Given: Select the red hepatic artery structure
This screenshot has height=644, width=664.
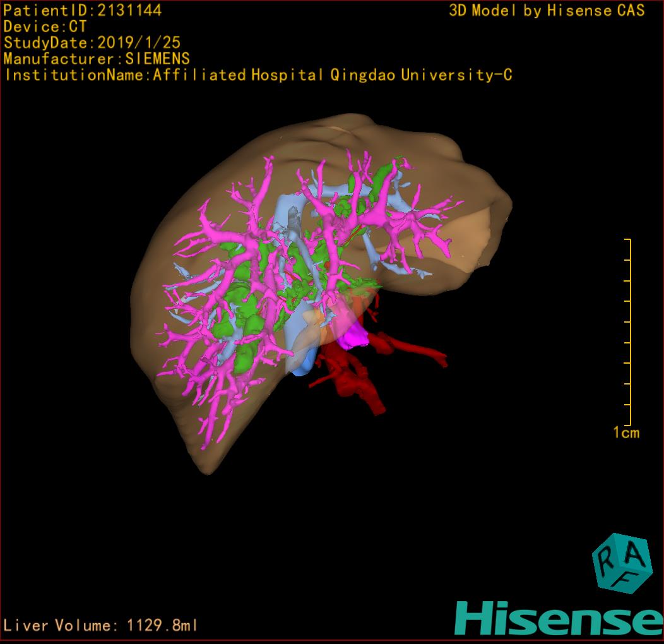Looking at the screenshot, I should (353, 379).
